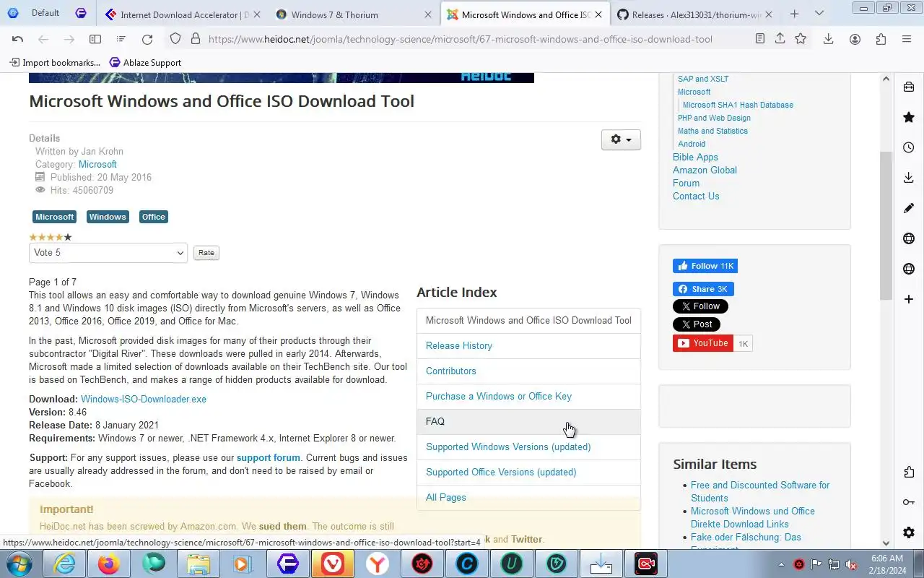This screenshot has width=924, height=578.
Task: Open the article gear options dropdown
Action: coord(621,139)
